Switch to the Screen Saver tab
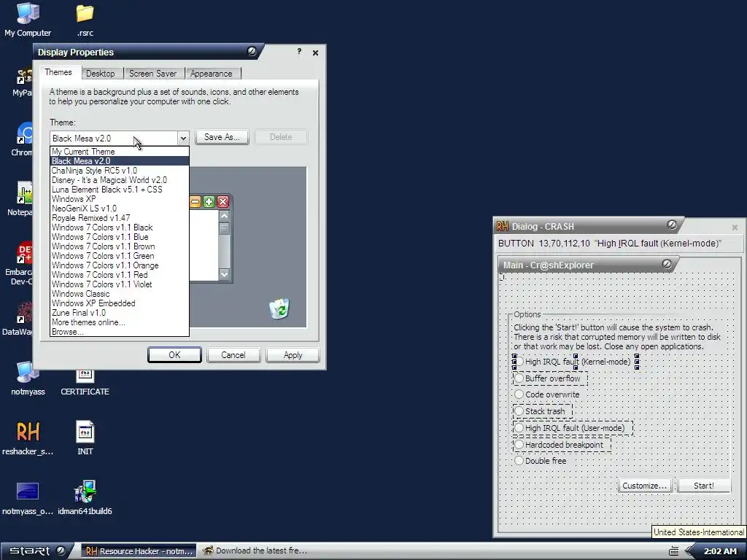Screen dimensions: 747x560 [x=153, y=74]
